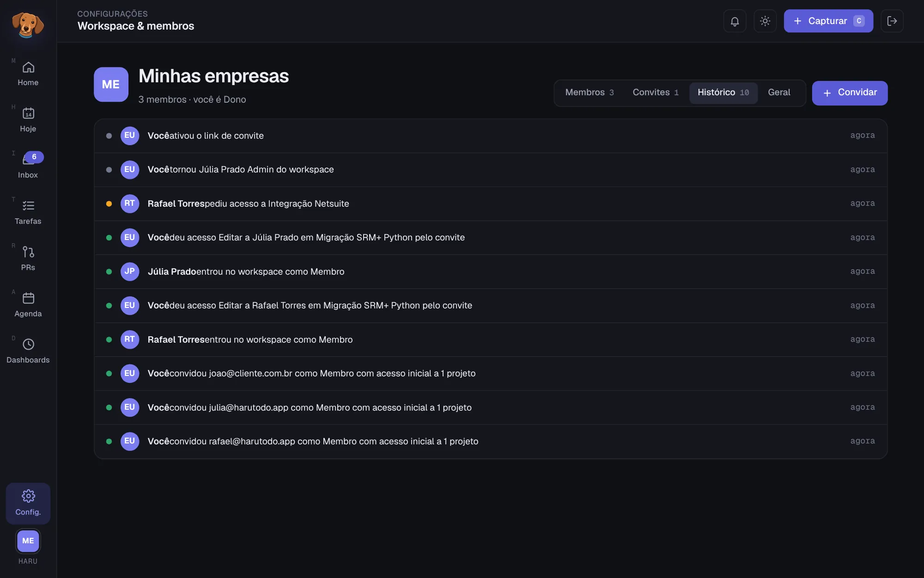Screen dimensions: 924x578
Task: Open notifications bell
Action: click(735, 21)
